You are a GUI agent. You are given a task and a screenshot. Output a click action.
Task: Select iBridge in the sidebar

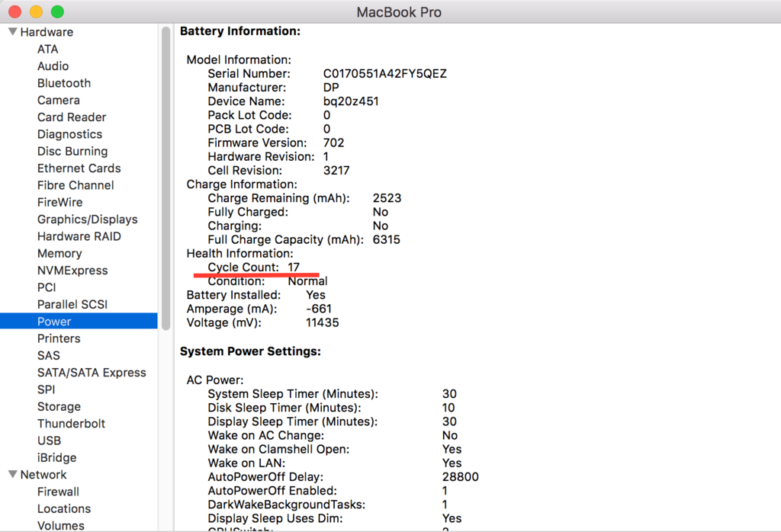coord(56,457)
